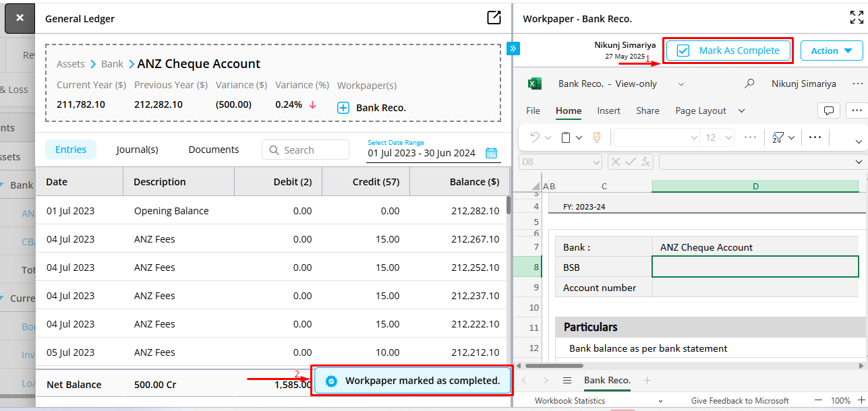Click the formula bar cancel X

[x=615, y=162]
